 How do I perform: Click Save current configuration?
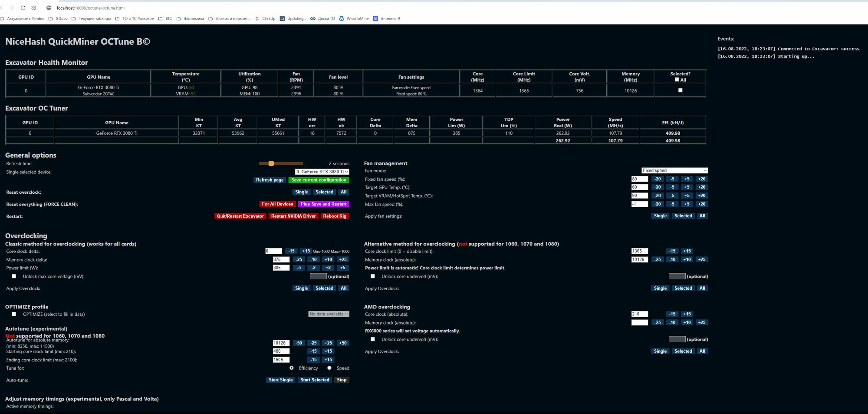tap(319, 180)
